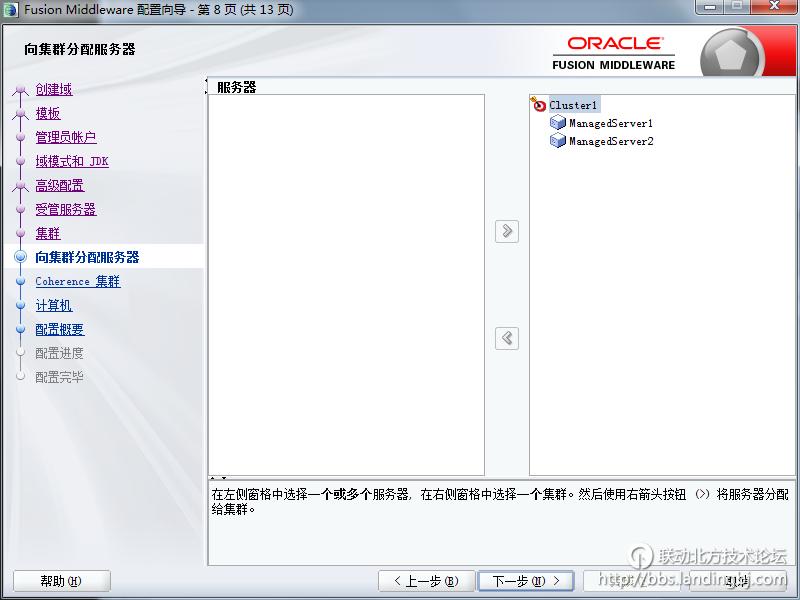Click the Cluster1 cluster icon

pyautogui.click(x=539, y=104)
